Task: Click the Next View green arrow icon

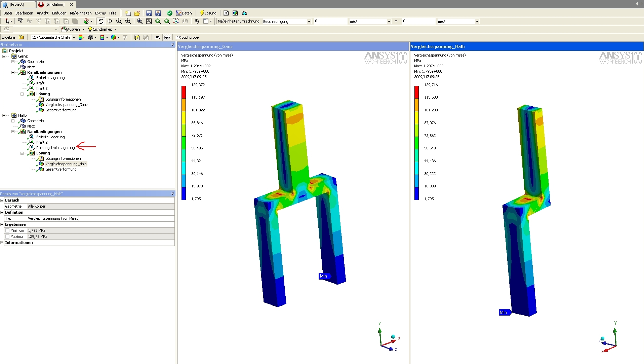Action: [167, 21]
